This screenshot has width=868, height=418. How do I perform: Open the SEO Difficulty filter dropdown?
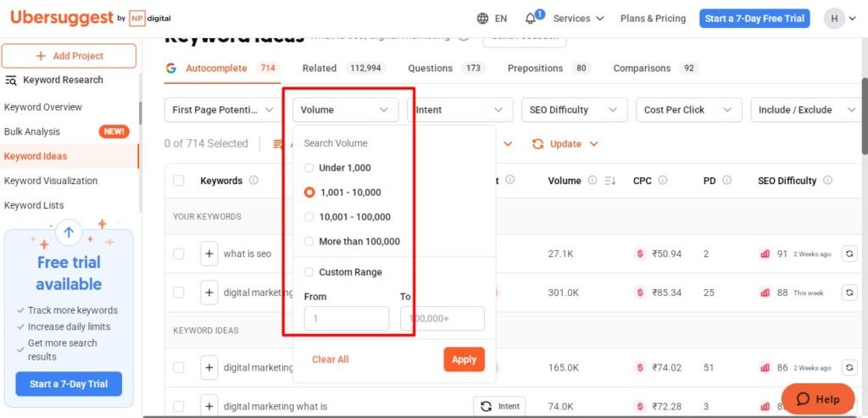(575, 109)
